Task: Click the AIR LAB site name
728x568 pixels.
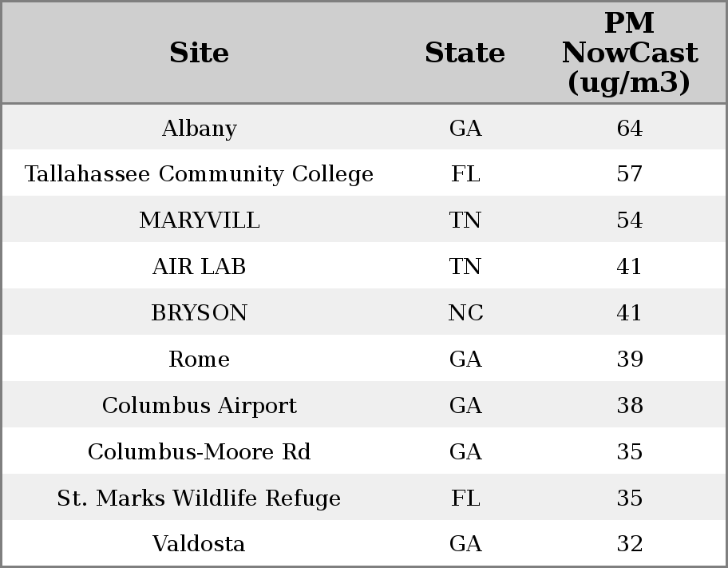Action: (x=199, y=266)
